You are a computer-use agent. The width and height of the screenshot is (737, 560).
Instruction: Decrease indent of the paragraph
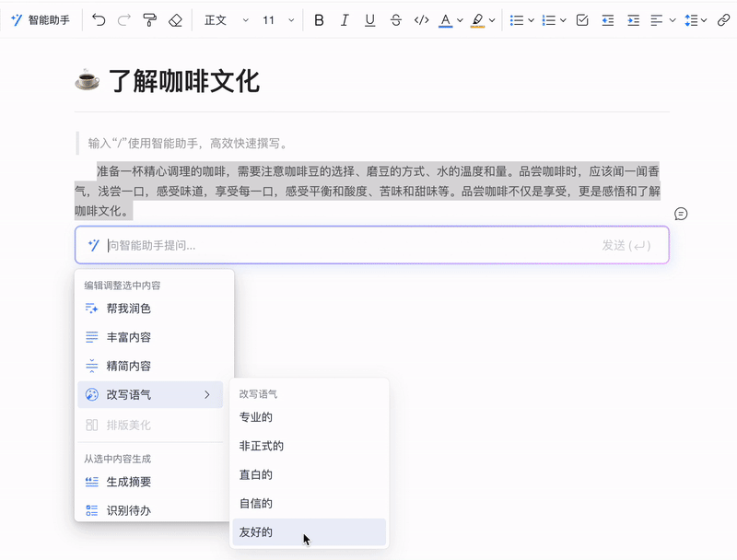[x=607, y=20]
